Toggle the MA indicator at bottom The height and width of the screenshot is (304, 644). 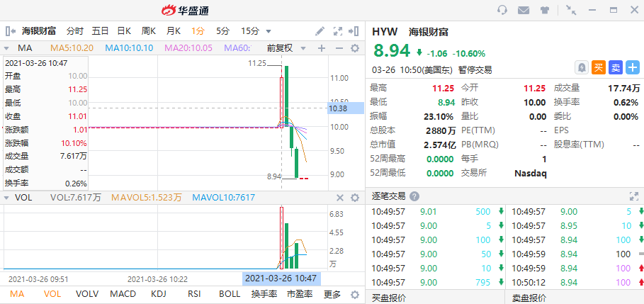[x=17, y=294]
